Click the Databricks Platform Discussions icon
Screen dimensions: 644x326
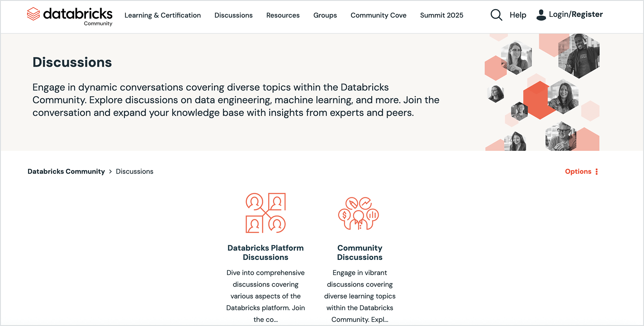pos(265,213)
